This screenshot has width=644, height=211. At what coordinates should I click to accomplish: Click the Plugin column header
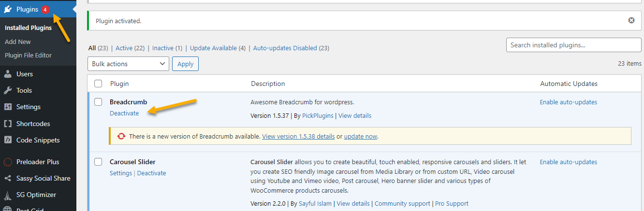119,84
